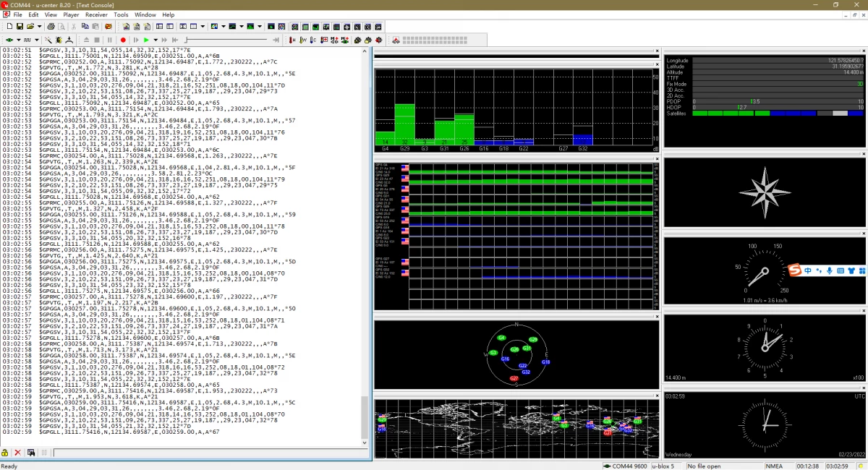Toggle the red Record button
The height and width of the screenshot is (470, 868).
123,40
